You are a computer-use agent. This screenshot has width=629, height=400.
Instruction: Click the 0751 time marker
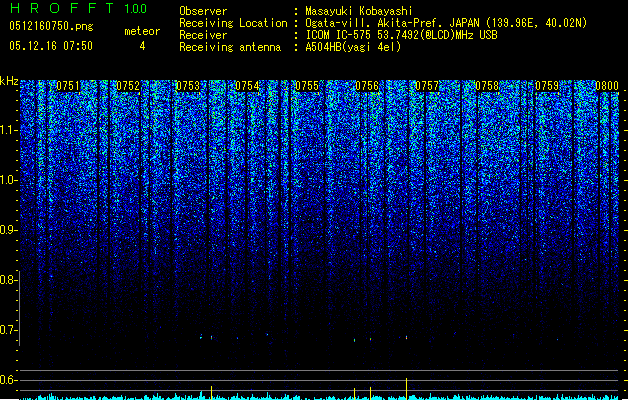(x=68, y=86)
